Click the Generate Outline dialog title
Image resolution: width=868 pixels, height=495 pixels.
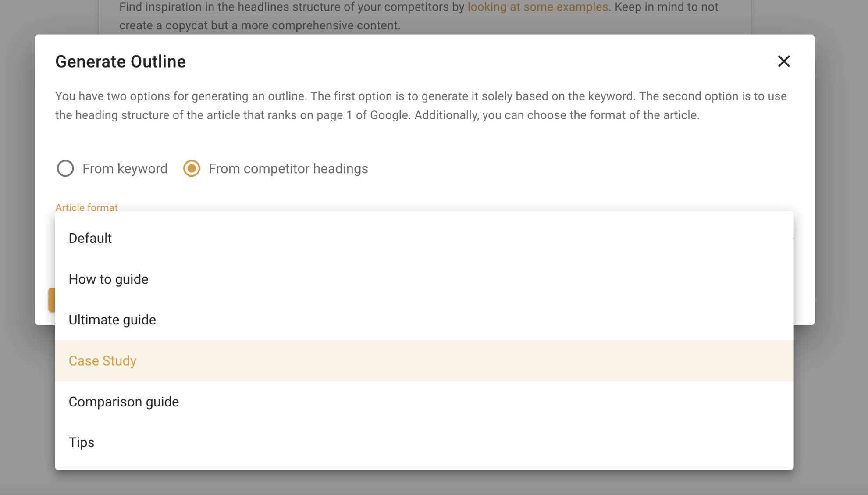pyautogui.click(x=120, y=61)
